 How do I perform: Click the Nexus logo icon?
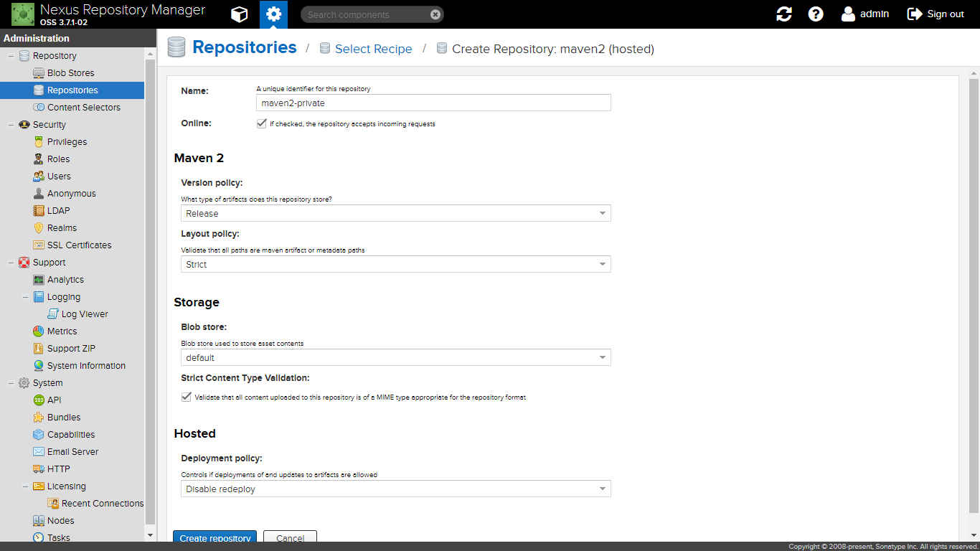pos(23,14)
